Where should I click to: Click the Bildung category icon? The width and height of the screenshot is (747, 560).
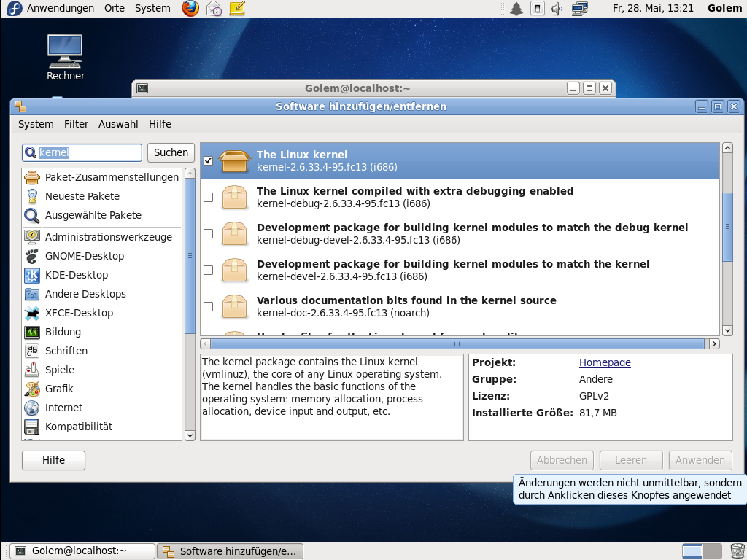[32, 332]
